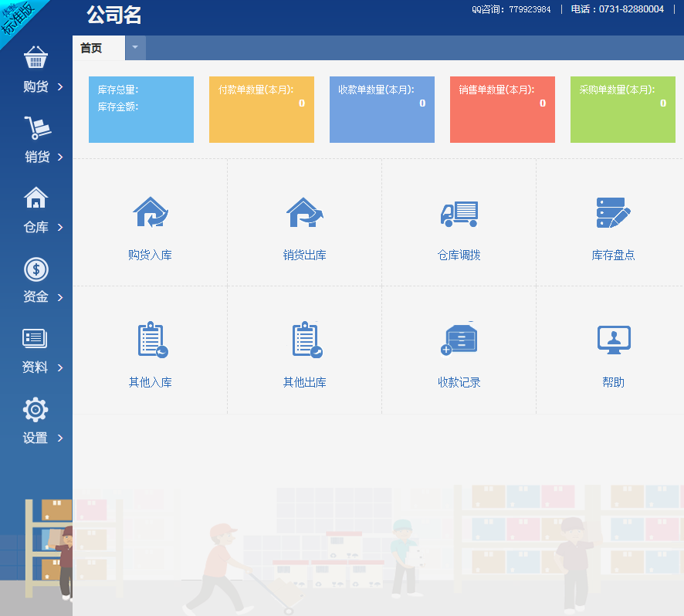684x616 pixels.
Task: Select the 仓库 sidebar label
Action: coord(36,227)
